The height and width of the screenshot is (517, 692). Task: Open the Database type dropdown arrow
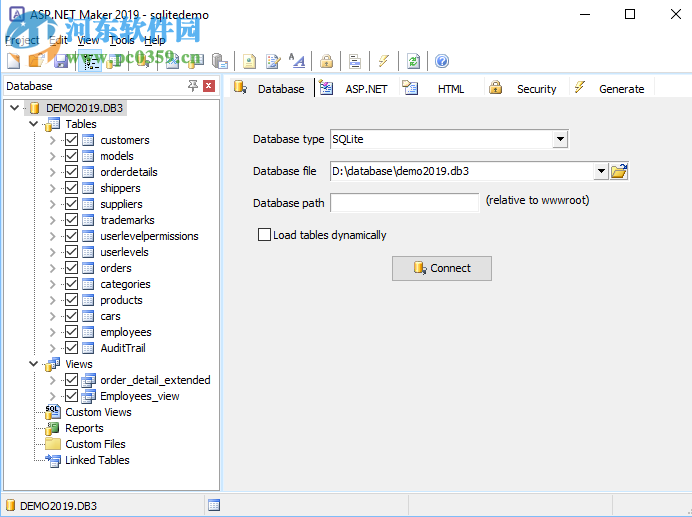560,139
